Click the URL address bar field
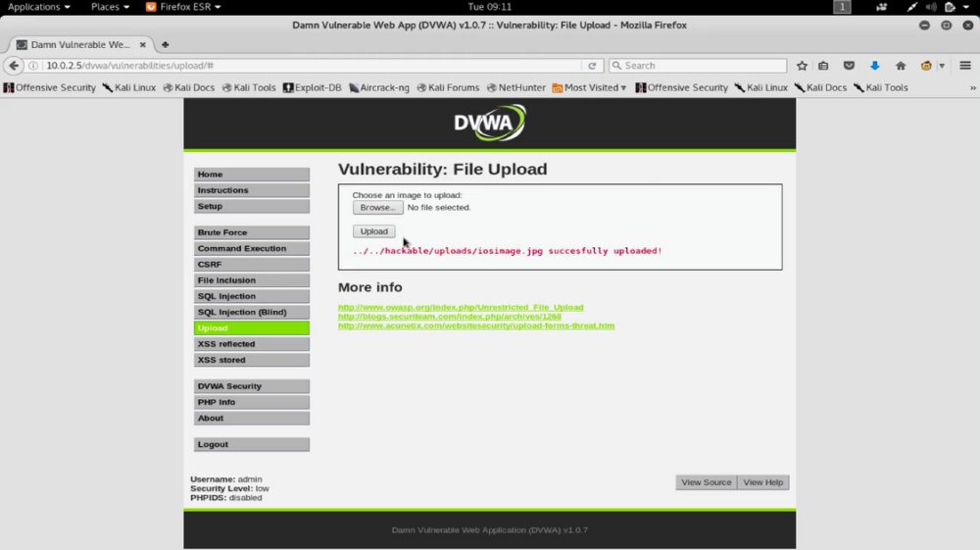 (x=313, y=66)
